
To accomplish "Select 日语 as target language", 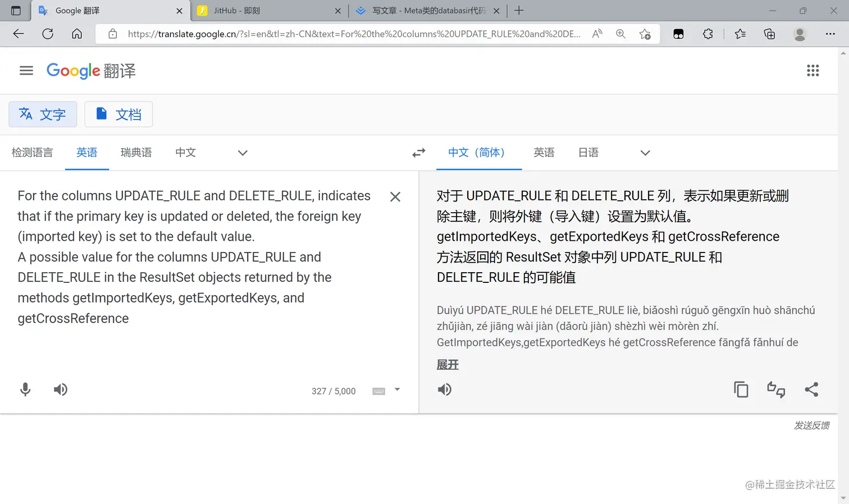I will point(588,153).
